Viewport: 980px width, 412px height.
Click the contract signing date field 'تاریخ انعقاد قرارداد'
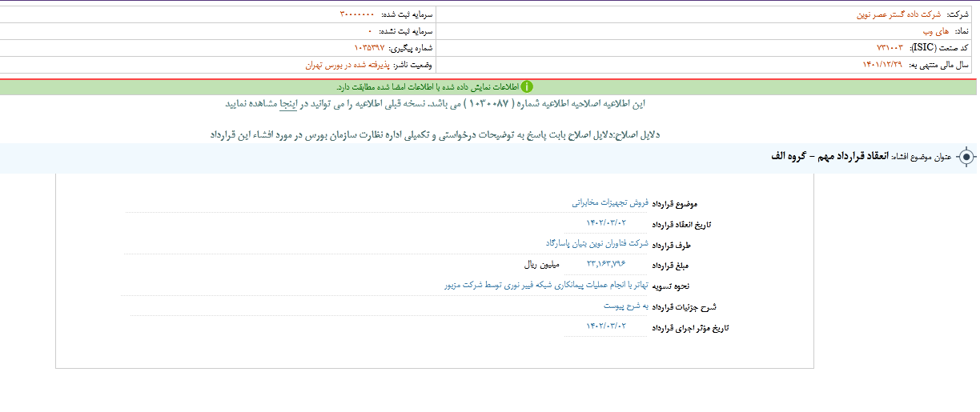point(606,223)
